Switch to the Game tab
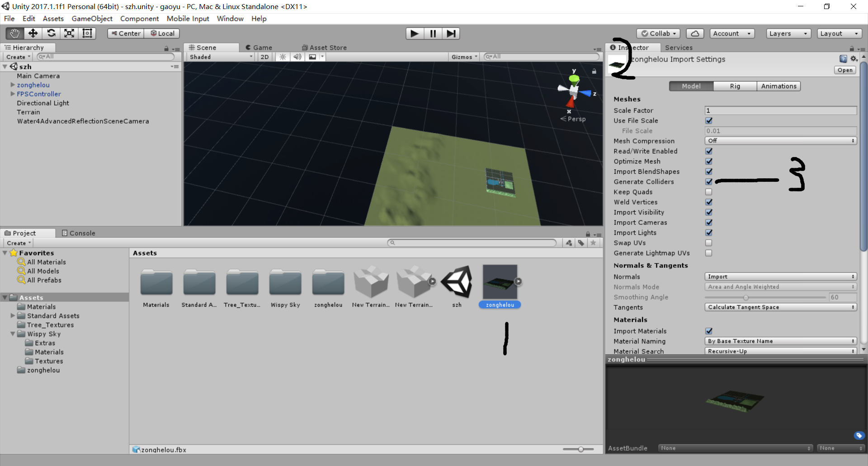 (259, 48)
